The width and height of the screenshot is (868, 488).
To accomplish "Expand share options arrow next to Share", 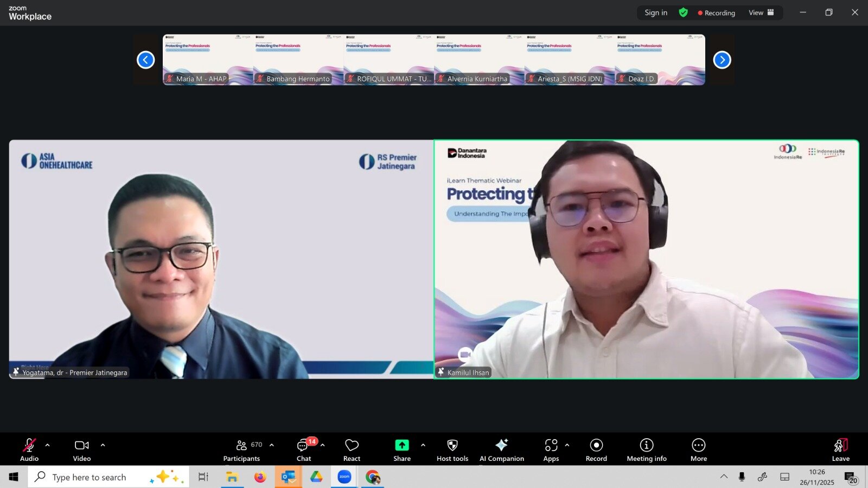I will pyautogui.click(x=423, y=445).
